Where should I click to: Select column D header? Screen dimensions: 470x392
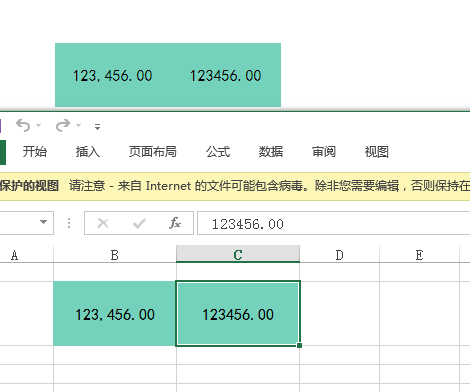(x=339, y=255)
